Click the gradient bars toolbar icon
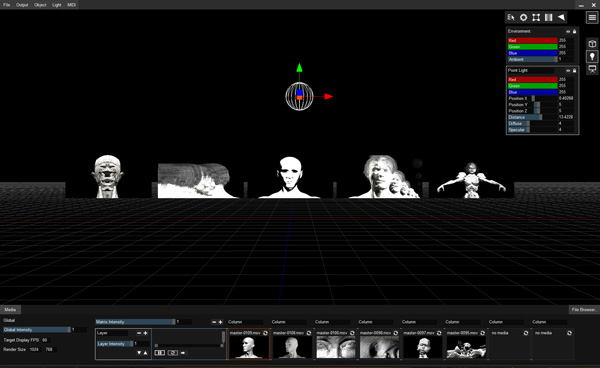The height and width of the screenshot is (368, 600). (549, 17)
